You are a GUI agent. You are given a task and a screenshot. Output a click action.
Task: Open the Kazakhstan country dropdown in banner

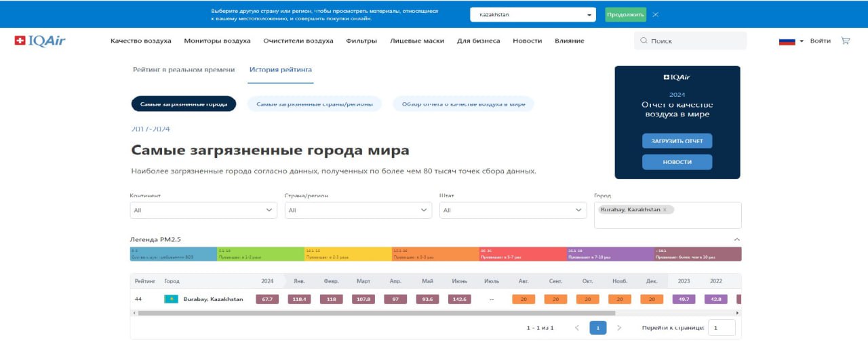532,14
